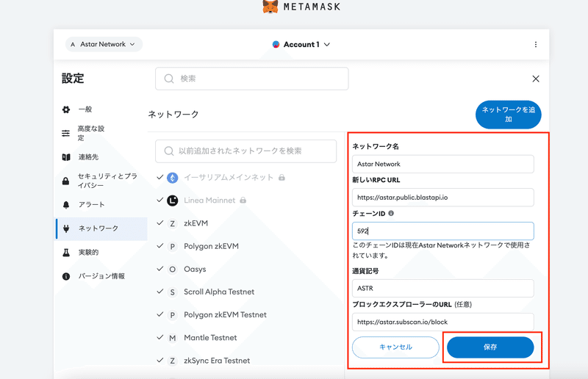Click the M icon for Mantle Testnet
Image resolution: width=588 pixels, height=379 pixels.
tap(173, 338)
